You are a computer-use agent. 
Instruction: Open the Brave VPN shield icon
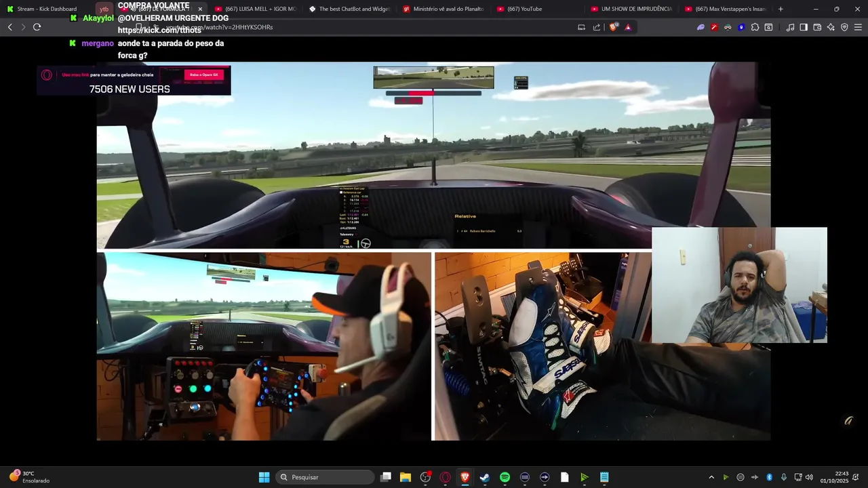[x=844, y=27]
